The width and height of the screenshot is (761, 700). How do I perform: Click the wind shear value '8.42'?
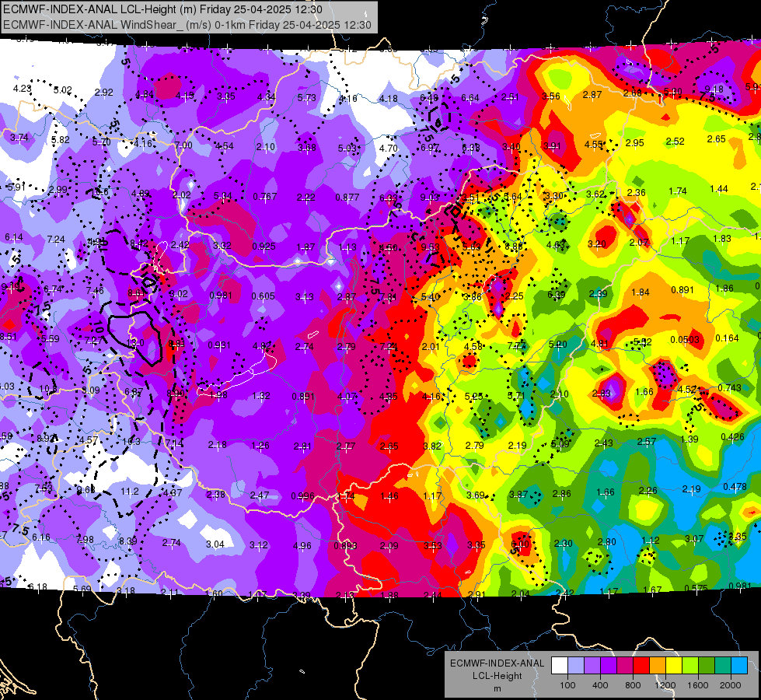(x=139, y=243)
